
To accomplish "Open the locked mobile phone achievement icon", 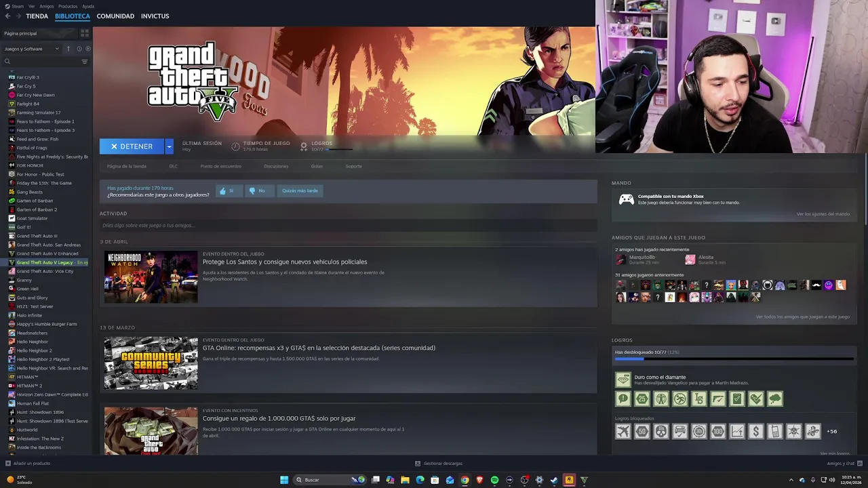I will click(774, 431).
